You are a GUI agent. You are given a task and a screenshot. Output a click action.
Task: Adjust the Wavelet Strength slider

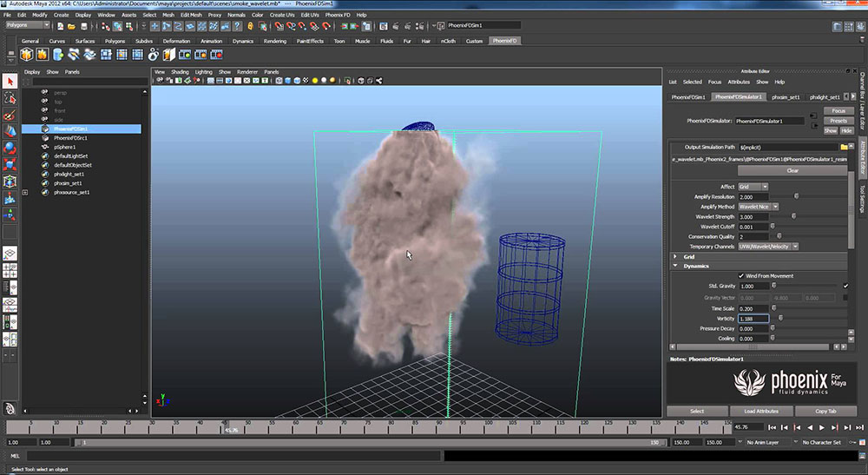pos(794,216)
